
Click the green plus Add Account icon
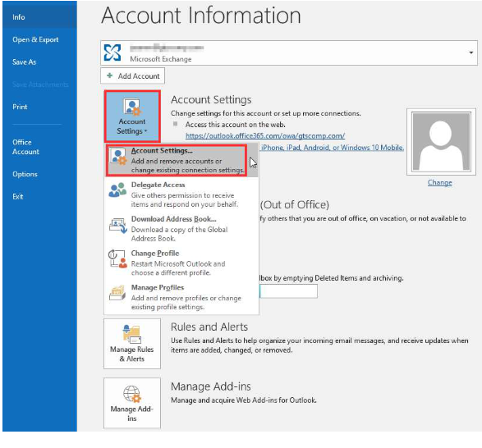click(109, 75)
